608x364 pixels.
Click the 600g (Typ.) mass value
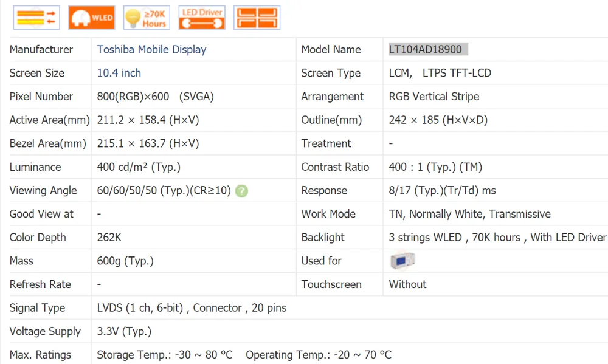125,261
